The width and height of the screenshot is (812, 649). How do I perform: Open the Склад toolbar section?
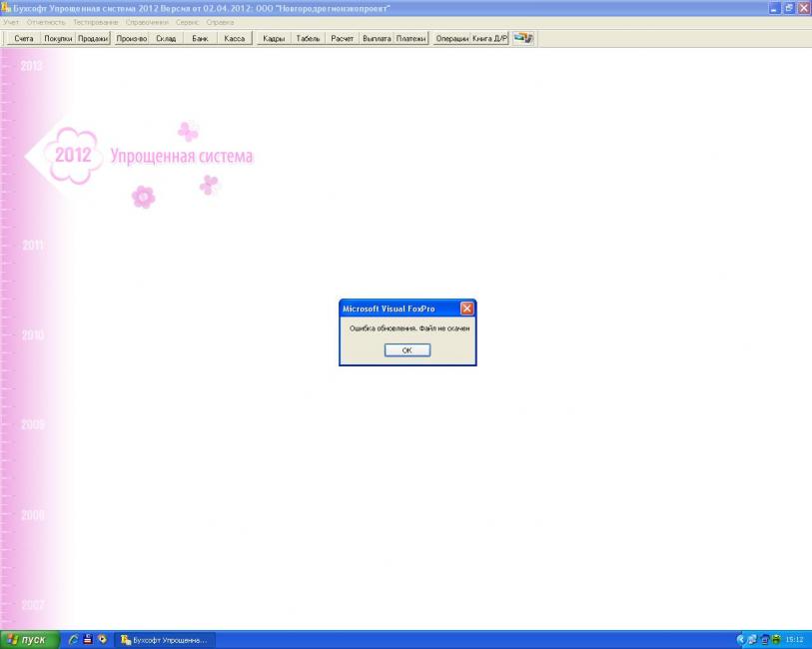(166, 38)
